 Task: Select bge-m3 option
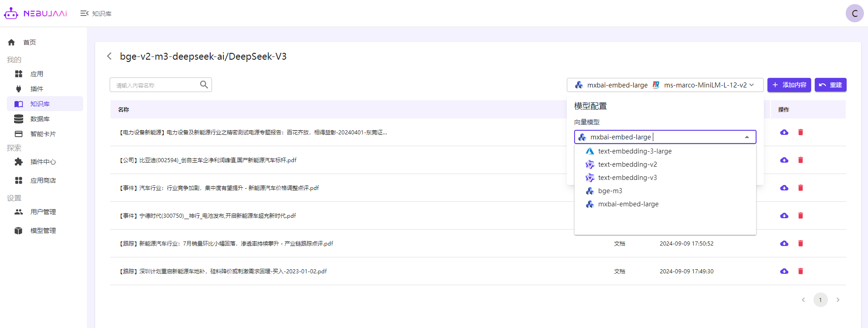click(x=665, y=191)
